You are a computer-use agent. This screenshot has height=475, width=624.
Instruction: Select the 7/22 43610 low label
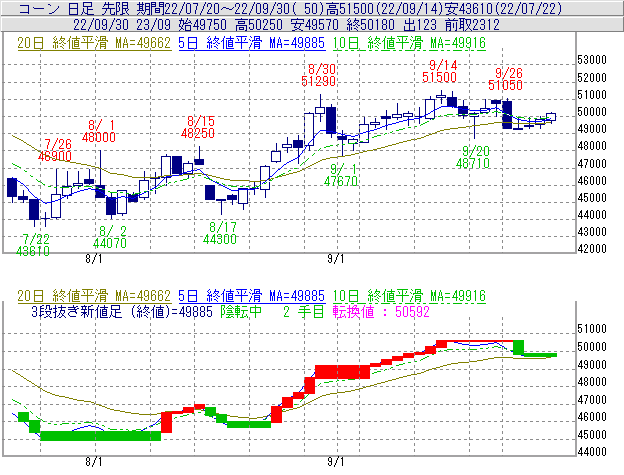[x=33, y=245]
